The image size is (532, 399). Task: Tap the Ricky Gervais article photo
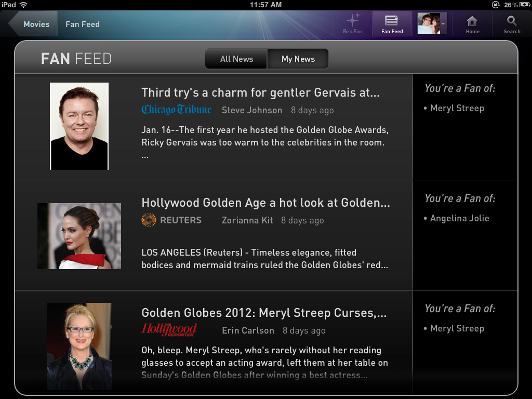[x=79, y=126]
